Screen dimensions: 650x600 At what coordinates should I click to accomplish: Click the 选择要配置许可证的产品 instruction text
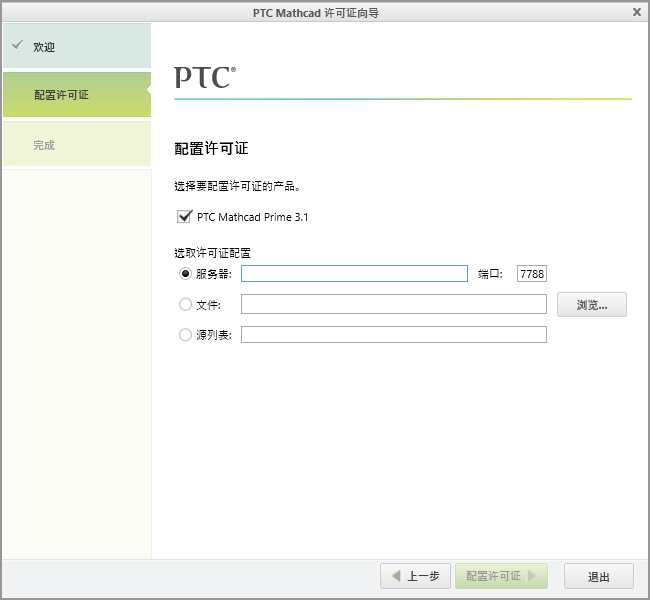pyautogui.click(x=237, y=186)
